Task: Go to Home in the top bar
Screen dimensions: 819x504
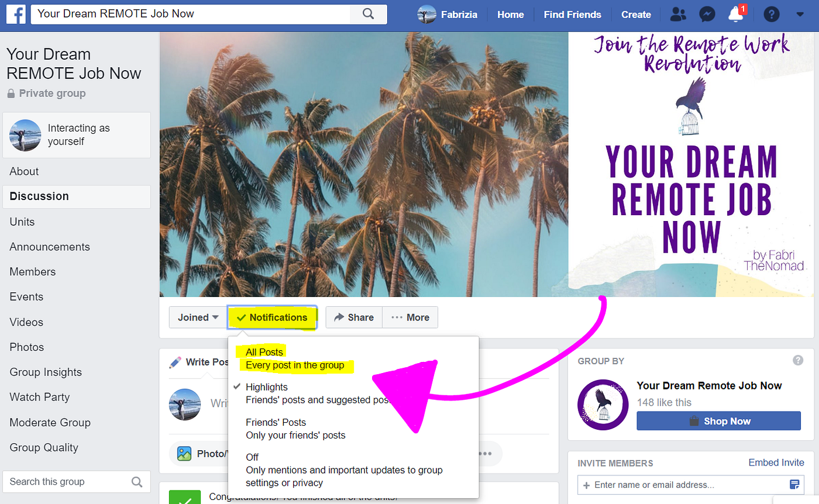Action: coord(510,15)
